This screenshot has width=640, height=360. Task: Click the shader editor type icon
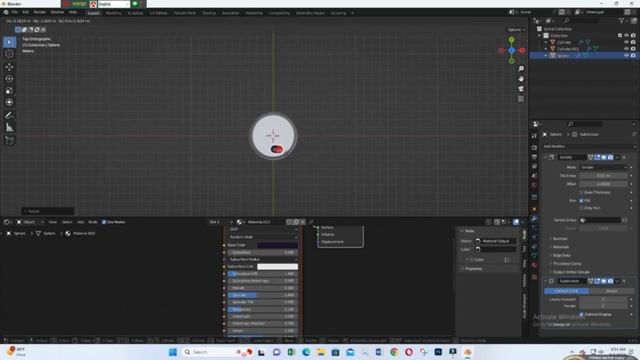pos(7,222)
